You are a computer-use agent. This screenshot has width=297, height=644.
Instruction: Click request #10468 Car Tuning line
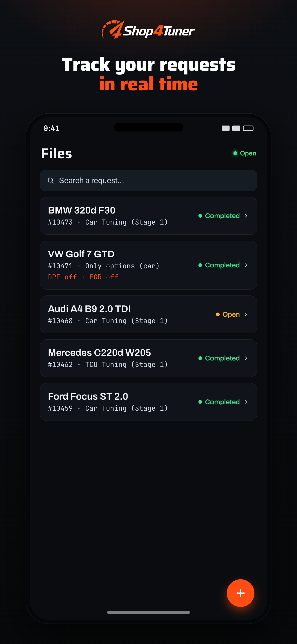point(108,321)
